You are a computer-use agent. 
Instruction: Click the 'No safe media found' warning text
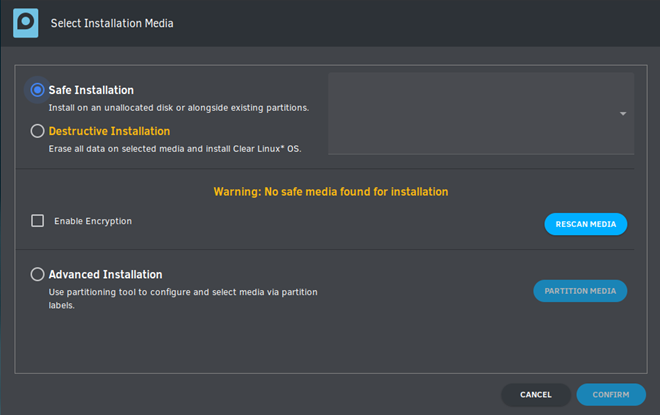coord(331,192)
